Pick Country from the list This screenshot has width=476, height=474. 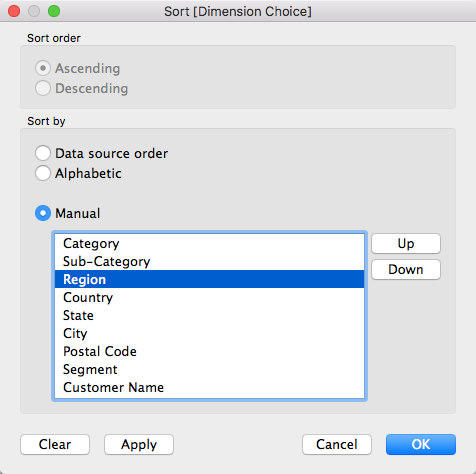tap(209, 297)
